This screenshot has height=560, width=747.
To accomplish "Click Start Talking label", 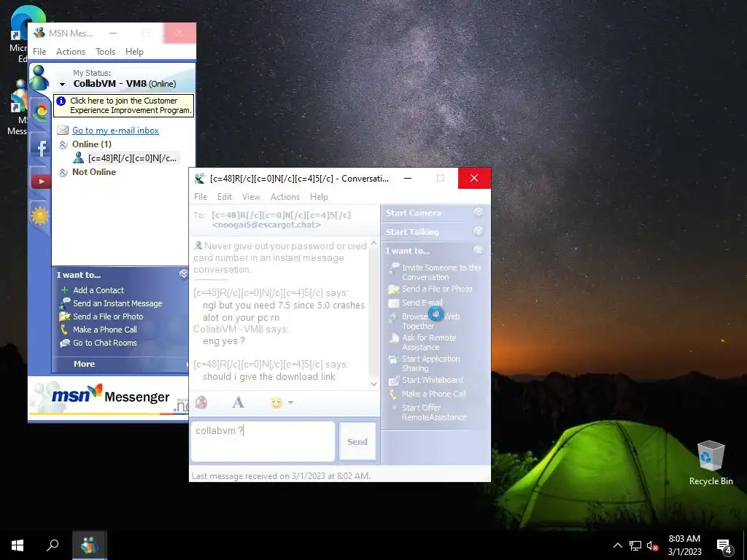I will point(412,232).
